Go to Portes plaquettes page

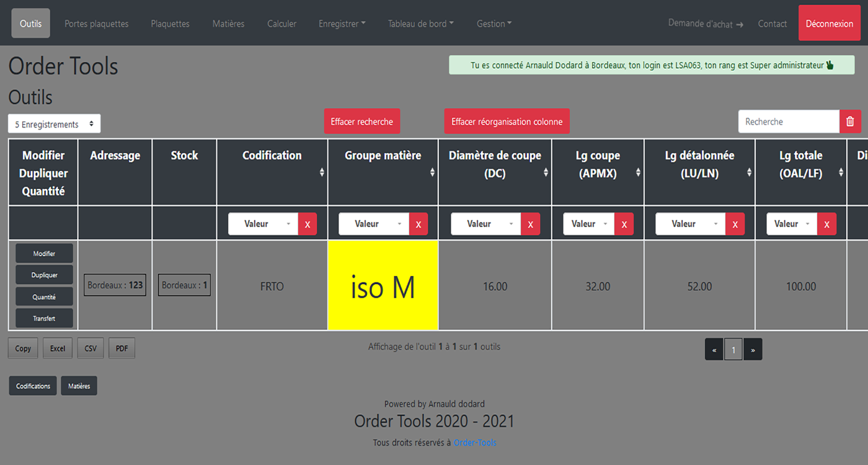tap(97, 24)
